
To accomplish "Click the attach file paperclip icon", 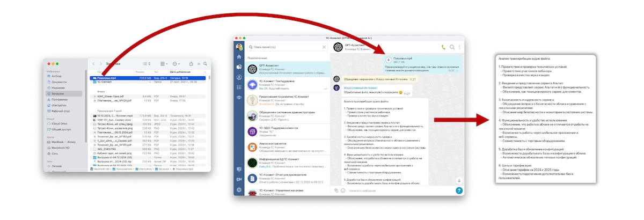I will (x=335, y=190).
